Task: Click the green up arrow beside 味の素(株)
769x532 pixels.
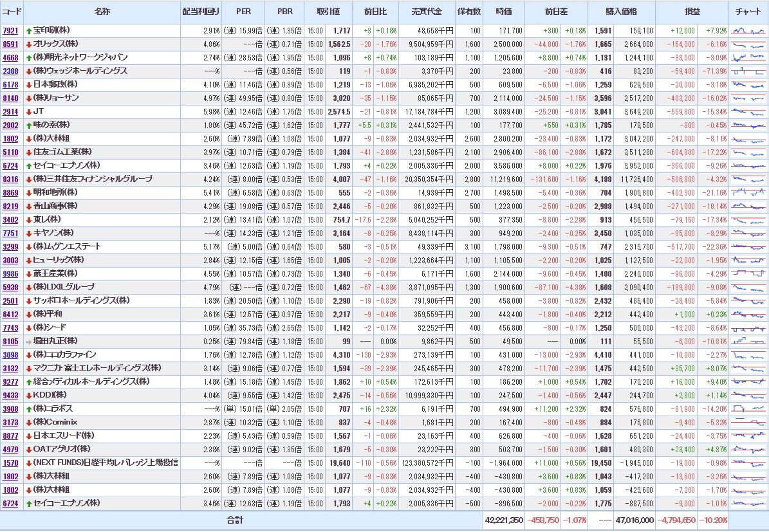Action: 29,125
